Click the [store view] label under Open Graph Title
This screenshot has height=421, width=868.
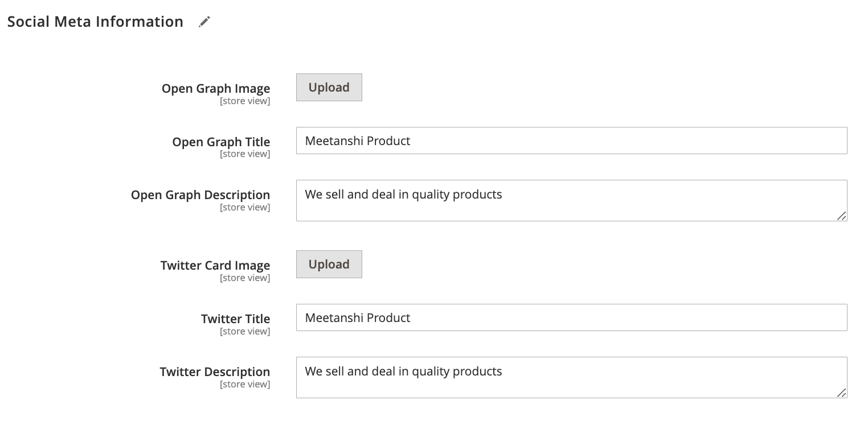[245, 154]
